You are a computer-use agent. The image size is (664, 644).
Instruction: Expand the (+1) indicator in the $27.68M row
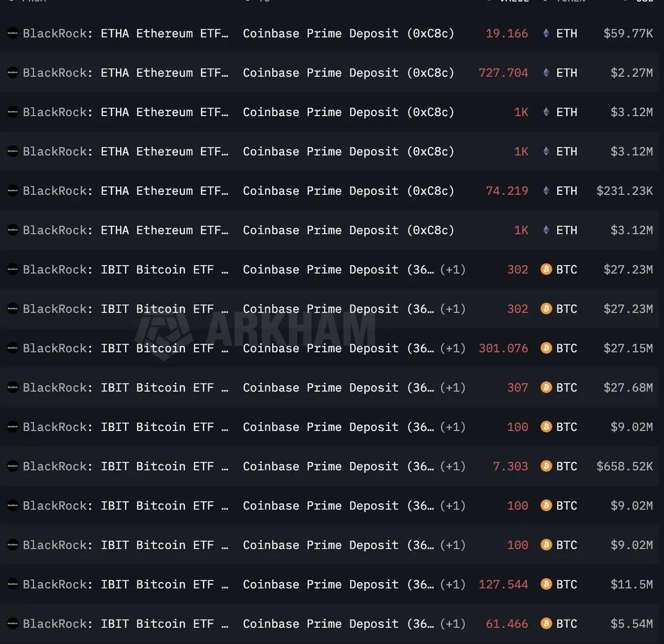(453, 387)
